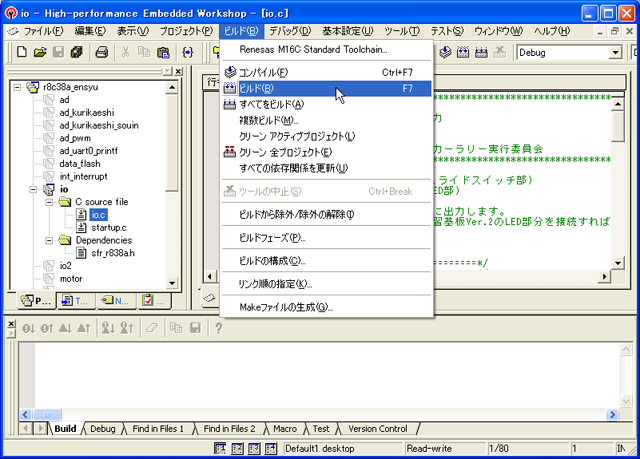Switch to the Test output tab
The height and width of the screenshot is (459, 640).
(x=321, y=429)
